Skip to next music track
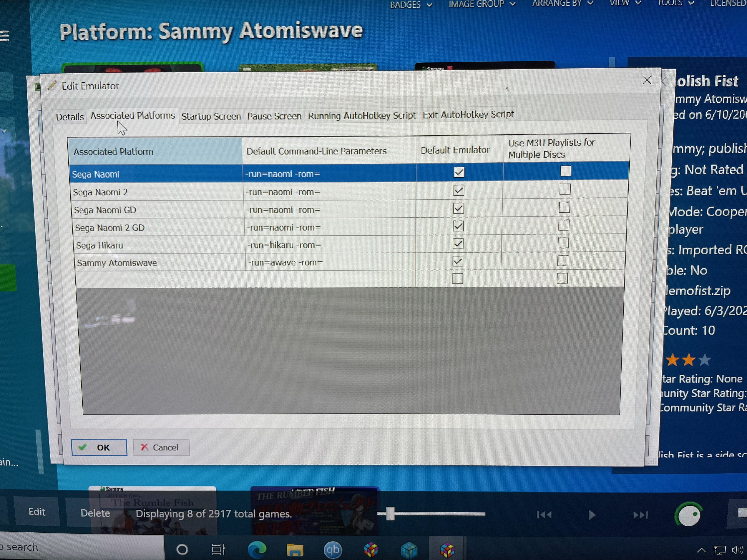 coord(640,515)
